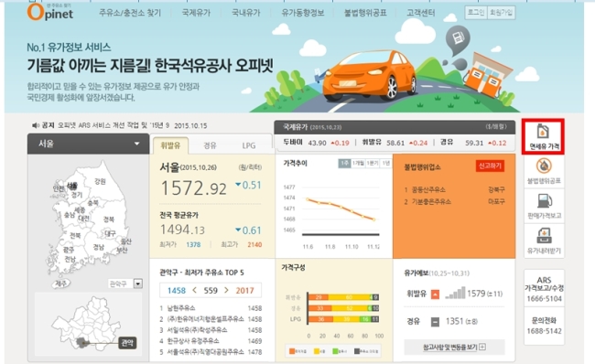The image size is (595, 364).
Task: Click the 신고하기 button
Action: [490, 166]
